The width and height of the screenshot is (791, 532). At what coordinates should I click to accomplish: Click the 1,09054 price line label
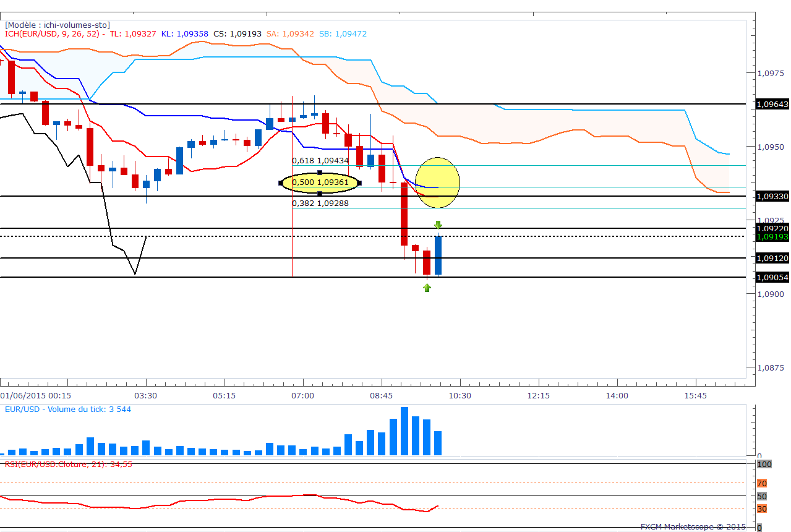[x=772, y=277]
